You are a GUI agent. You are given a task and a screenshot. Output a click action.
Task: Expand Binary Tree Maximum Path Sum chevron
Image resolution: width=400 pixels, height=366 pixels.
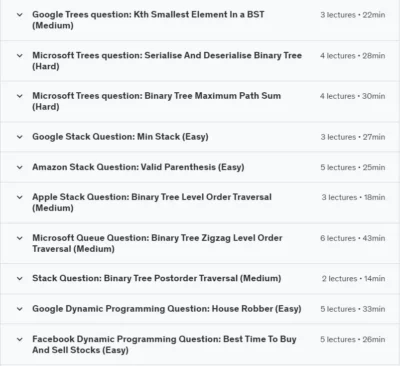(20, 96)
